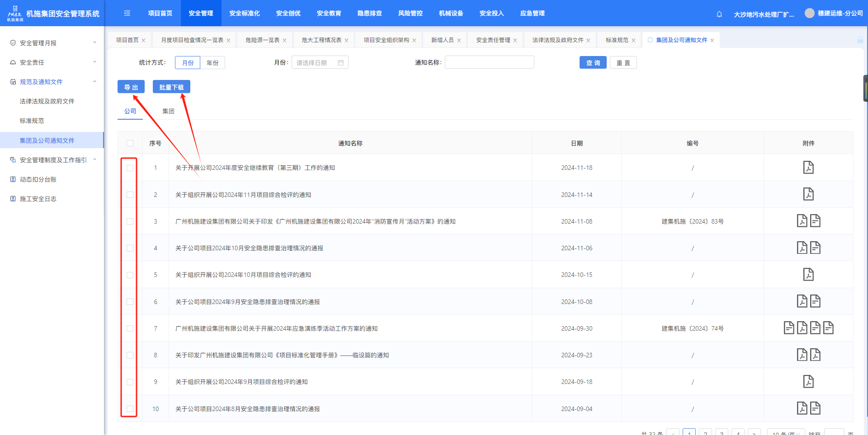Expand the 安全管理月报 sidebar menu
This screenshot has width=868, height=435.
[52, 43]
